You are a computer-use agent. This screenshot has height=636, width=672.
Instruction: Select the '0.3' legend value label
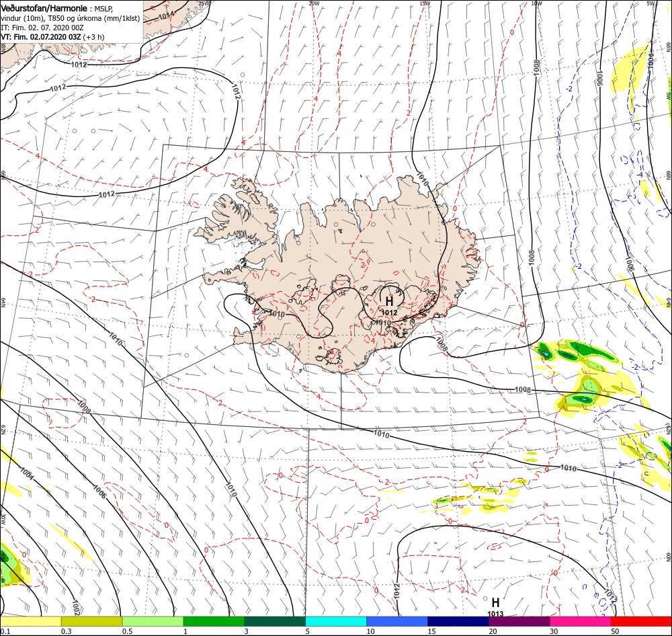[x=67, y=631]
